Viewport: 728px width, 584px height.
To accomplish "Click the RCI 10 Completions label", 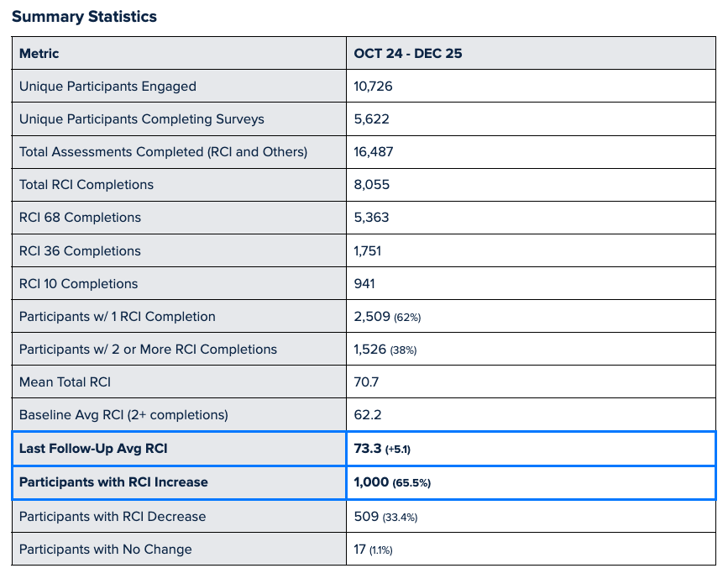I will [78, 283].
